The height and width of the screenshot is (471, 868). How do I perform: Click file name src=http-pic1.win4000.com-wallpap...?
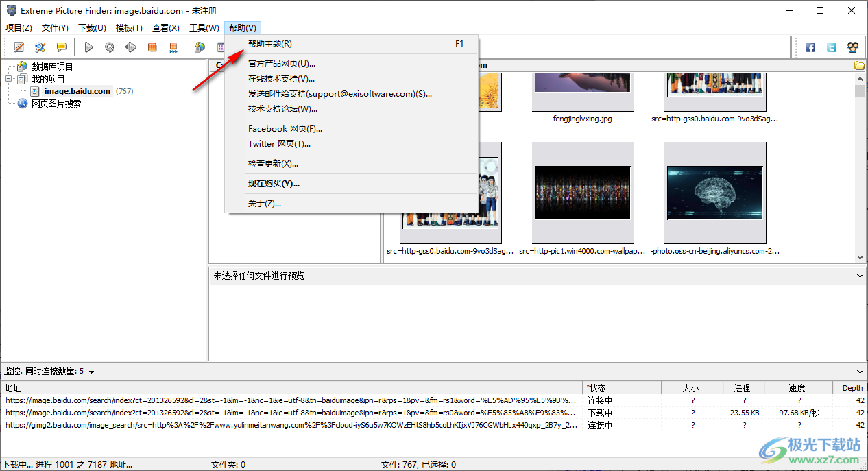tap(582, 252)
